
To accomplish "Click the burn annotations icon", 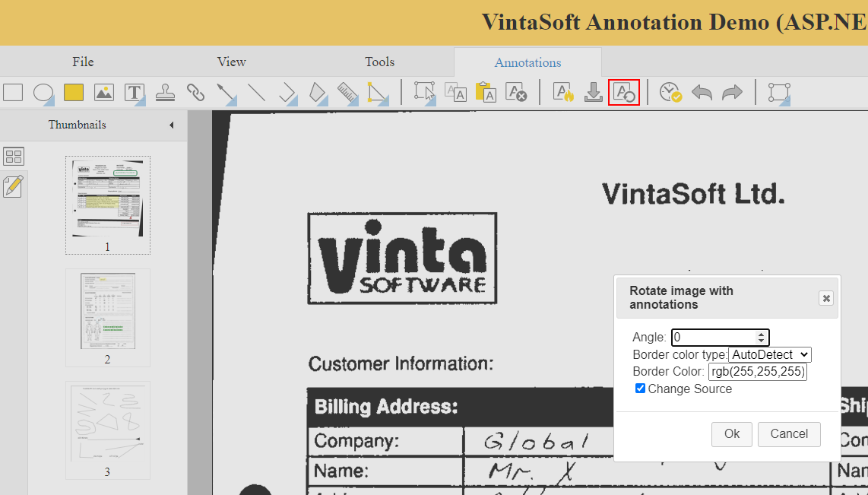I will 563,93.
